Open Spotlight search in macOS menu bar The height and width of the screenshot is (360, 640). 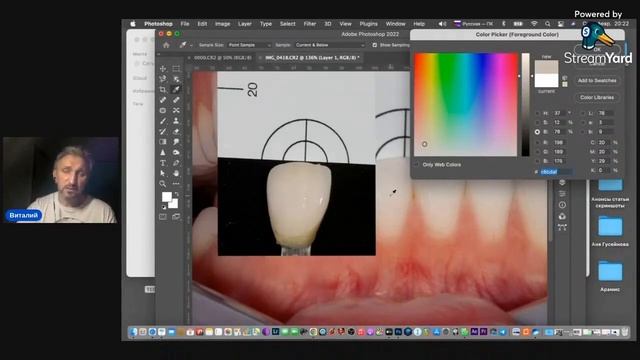[x=547, y=24]
